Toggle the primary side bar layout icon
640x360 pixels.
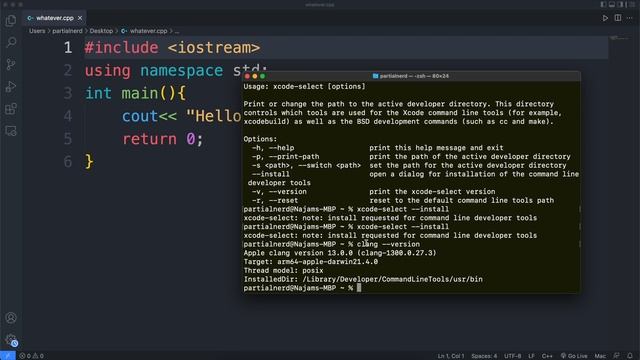(x=603, y=4)
